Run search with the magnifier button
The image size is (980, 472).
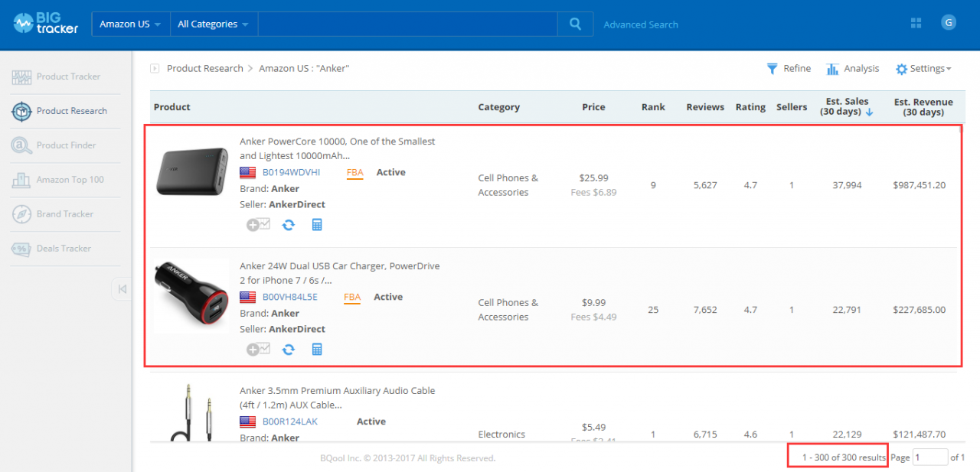[575, 24]
